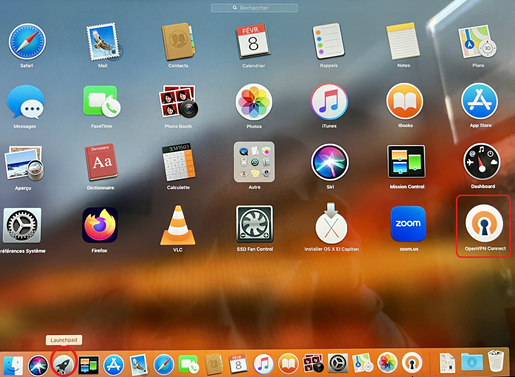515x377 pixels.
Task: Open Calendrier in the Launchpad grid
Action: (253, 41)
